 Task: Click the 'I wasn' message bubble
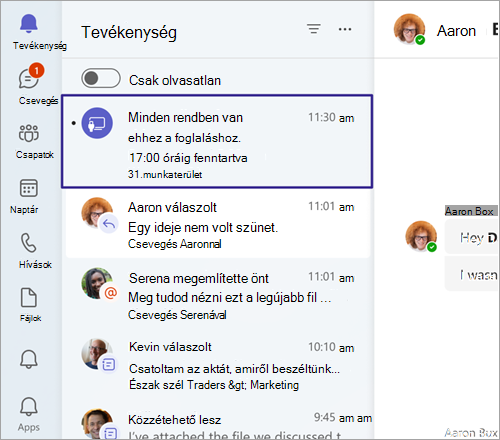(x=472, y=275)
